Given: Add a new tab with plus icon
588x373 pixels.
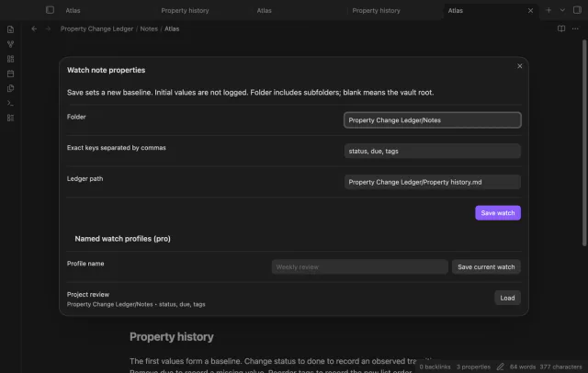Looking at the screenshot, I should click(548, 10).
